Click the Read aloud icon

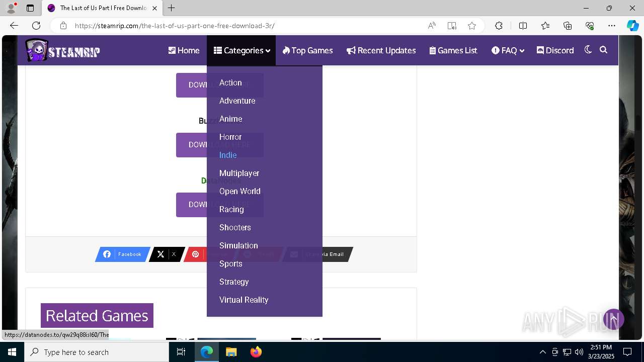click(432, 26)
